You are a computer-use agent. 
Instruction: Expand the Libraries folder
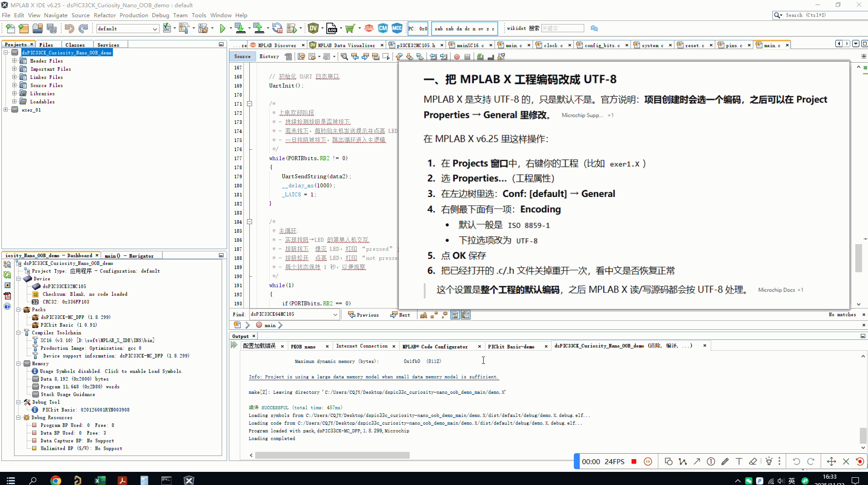(14, 93)
